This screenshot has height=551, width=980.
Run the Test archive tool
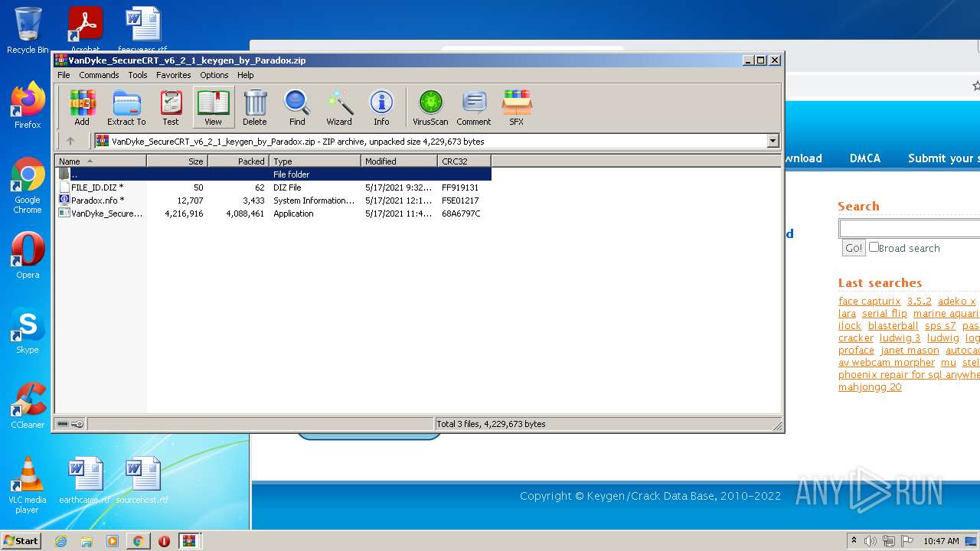pos(171,107)
